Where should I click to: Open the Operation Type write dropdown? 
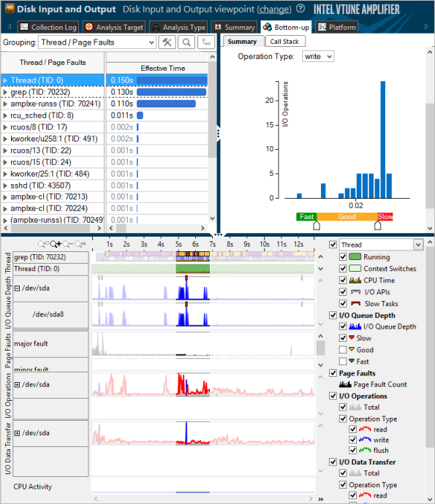click(318, 56)
